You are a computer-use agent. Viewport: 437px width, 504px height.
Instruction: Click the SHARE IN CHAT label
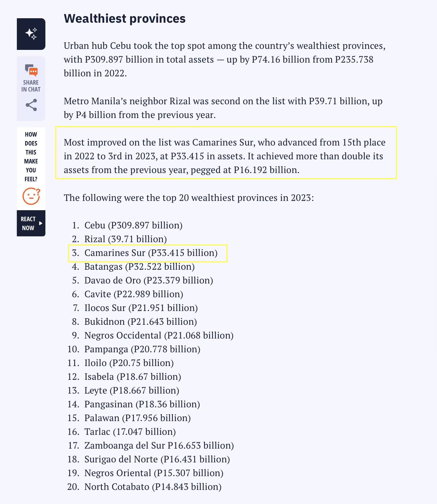point(31,86)
